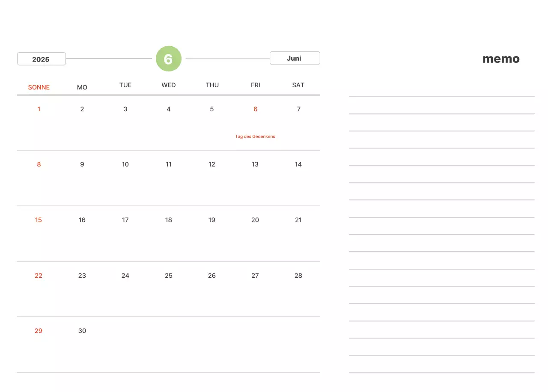Click the Juni month label box
This screenshot has width=548, height=392.
295,58
